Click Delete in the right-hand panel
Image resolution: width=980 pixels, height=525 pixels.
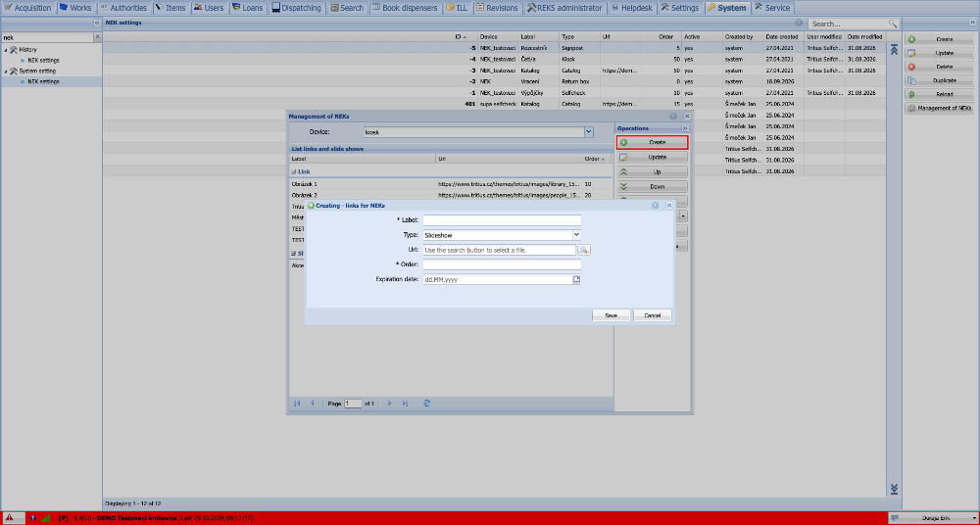940,67
